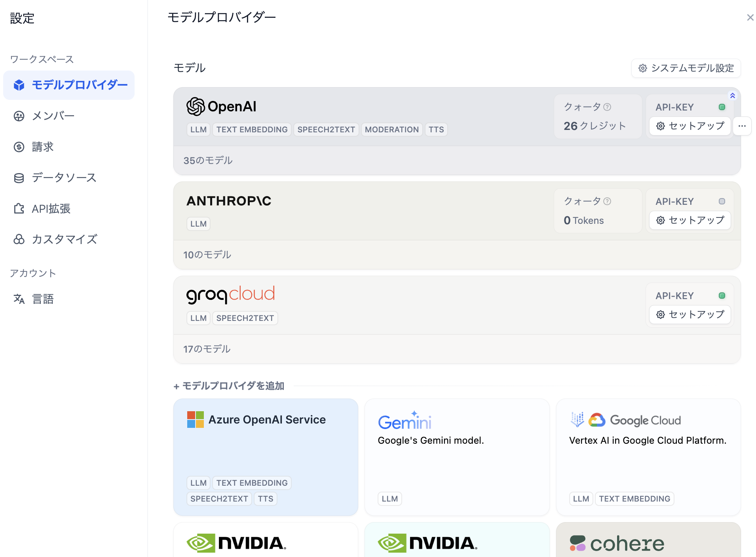
Task: Open セットアップ for OpenAI API key
Action: click(x=690, y=126)
